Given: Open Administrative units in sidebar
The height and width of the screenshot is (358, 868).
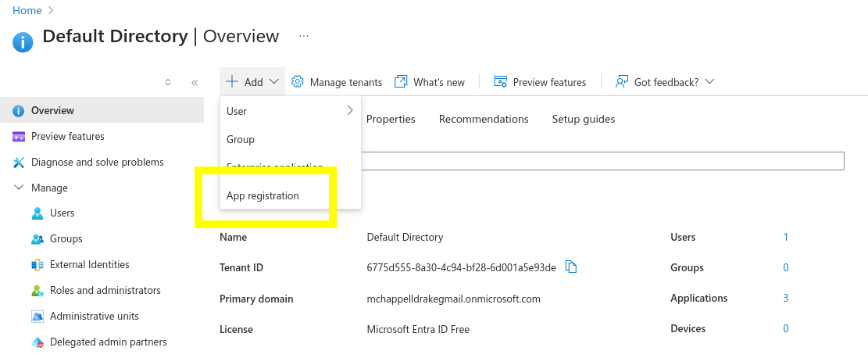Looking at the screenshot, I should coord(94,316).
